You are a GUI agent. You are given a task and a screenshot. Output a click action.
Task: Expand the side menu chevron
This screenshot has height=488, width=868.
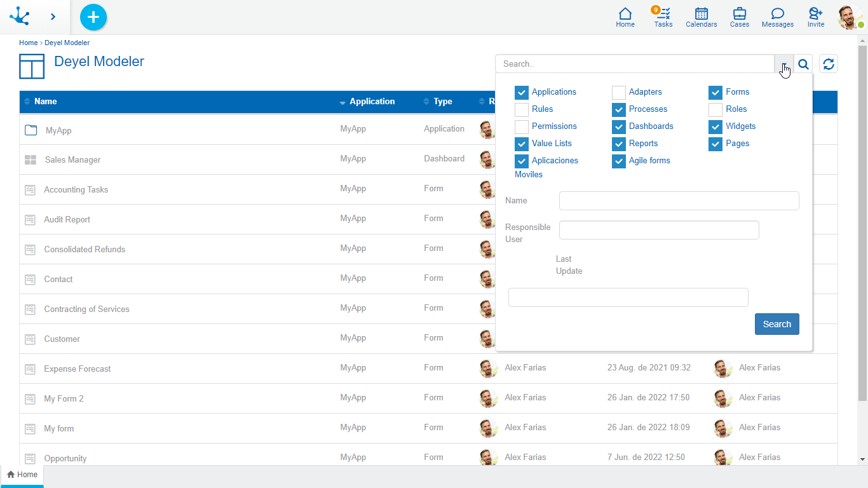coord(53,17)
